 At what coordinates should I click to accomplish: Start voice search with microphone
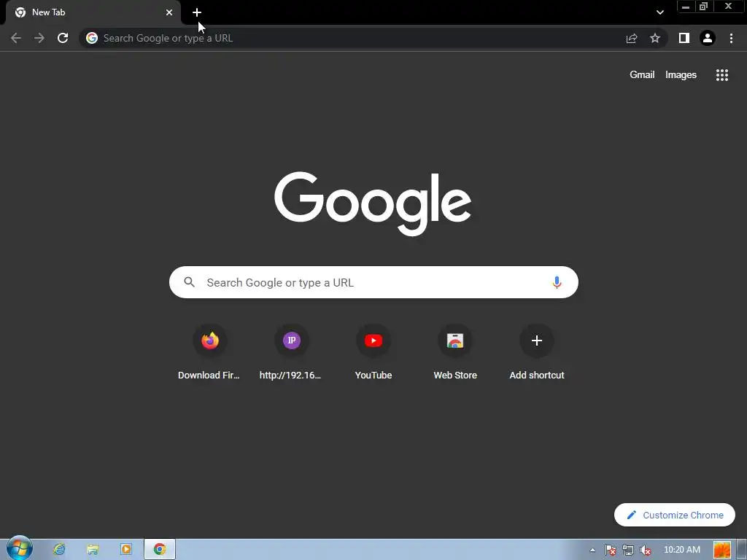[x=557, y=282]
